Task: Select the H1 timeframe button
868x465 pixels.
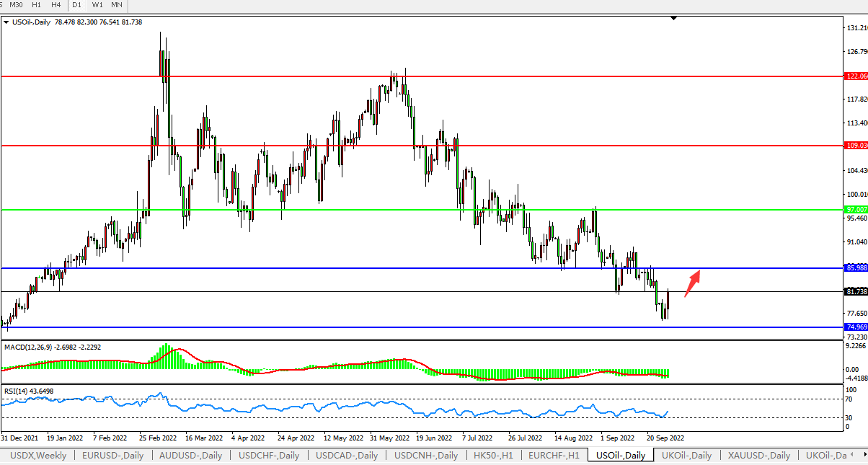Action: [36, 5]
